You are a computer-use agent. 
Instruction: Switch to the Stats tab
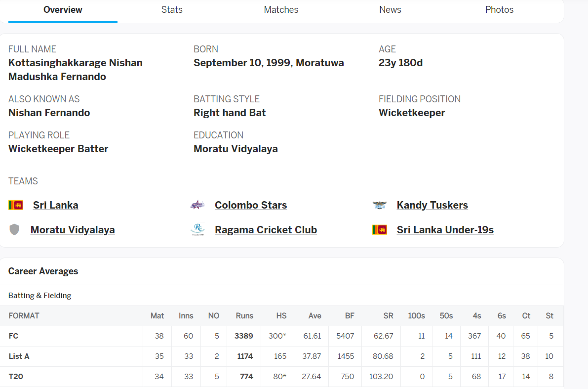coord(172,10)
